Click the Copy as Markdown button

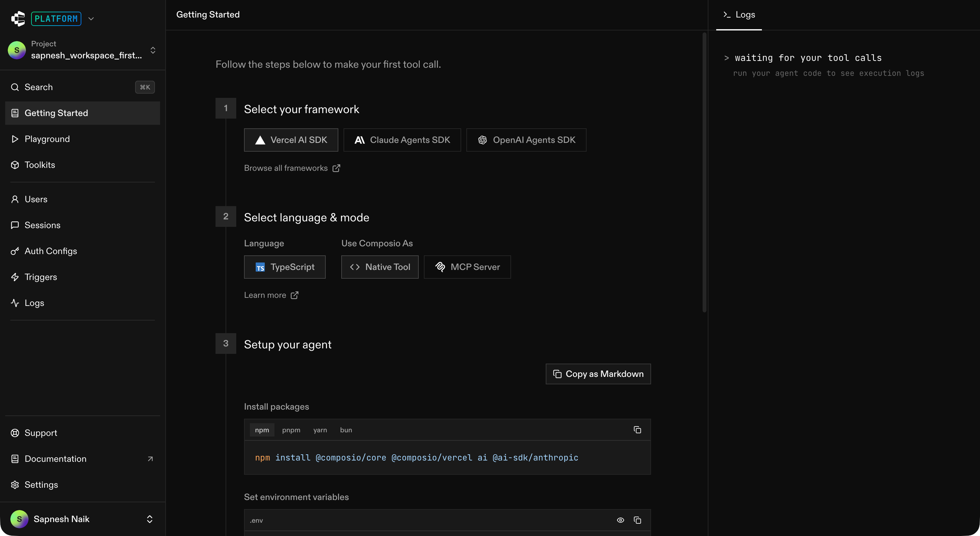(x=598, y=374)
